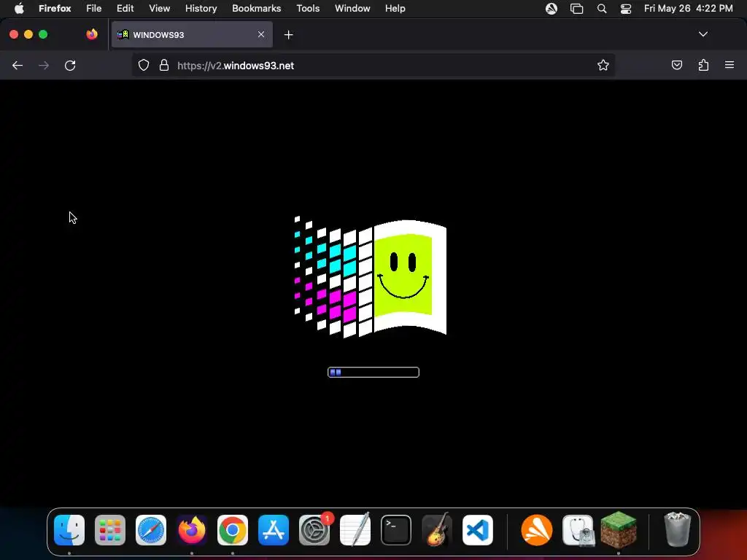The width and height of the screenshot is (747, 560).
Task: Open the Trash in the Dock
Action: coord(678,529)
